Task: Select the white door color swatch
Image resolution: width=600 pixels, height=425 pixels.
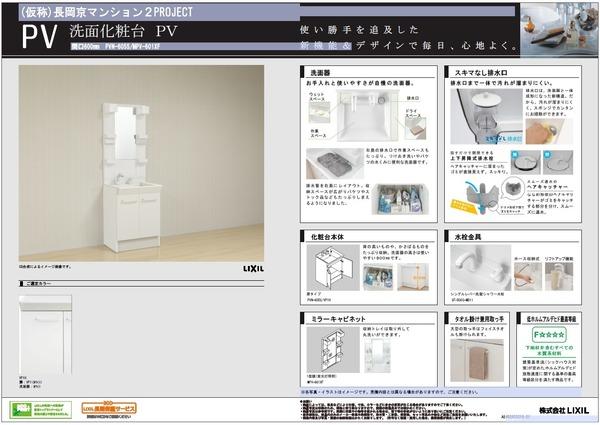Action: click(x=45, y=335)
